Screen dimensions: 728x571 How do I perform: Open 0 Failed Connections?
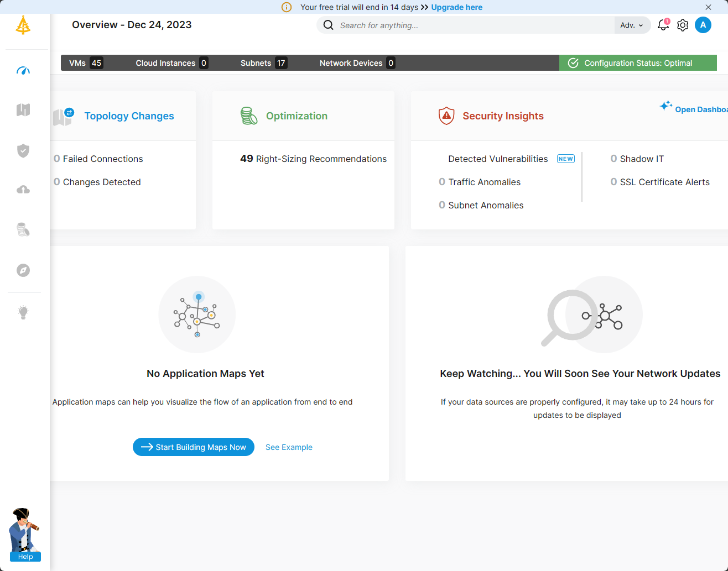coord(98,159)
